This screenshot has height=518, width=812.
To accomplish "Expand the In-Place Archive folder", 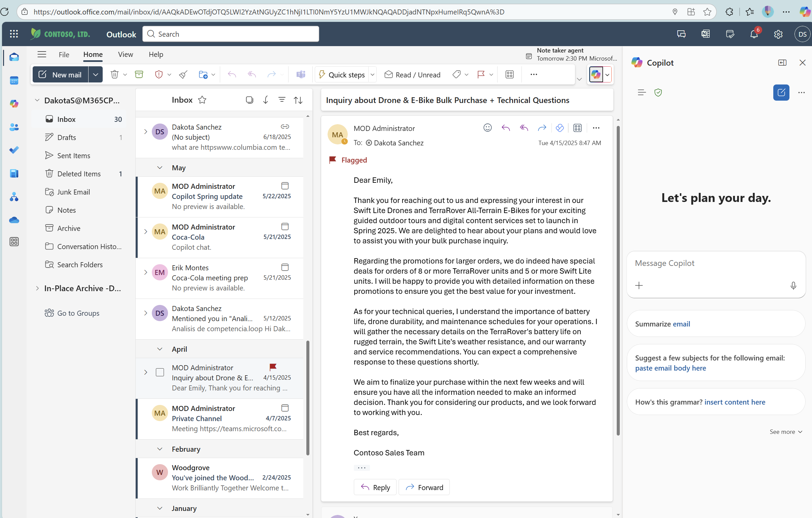I will click(x=37, y=288).
